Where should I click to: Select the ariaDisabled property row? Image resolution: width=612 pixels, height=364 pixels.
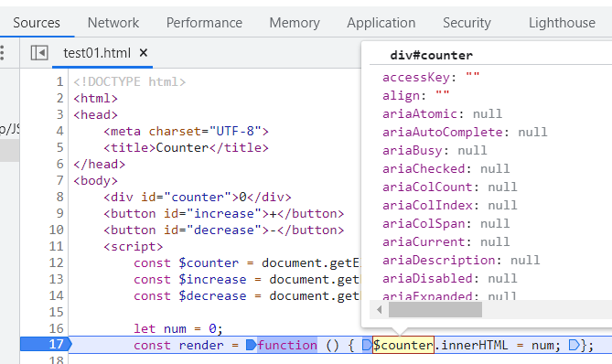pyautogui.click(x=450, y=279)
